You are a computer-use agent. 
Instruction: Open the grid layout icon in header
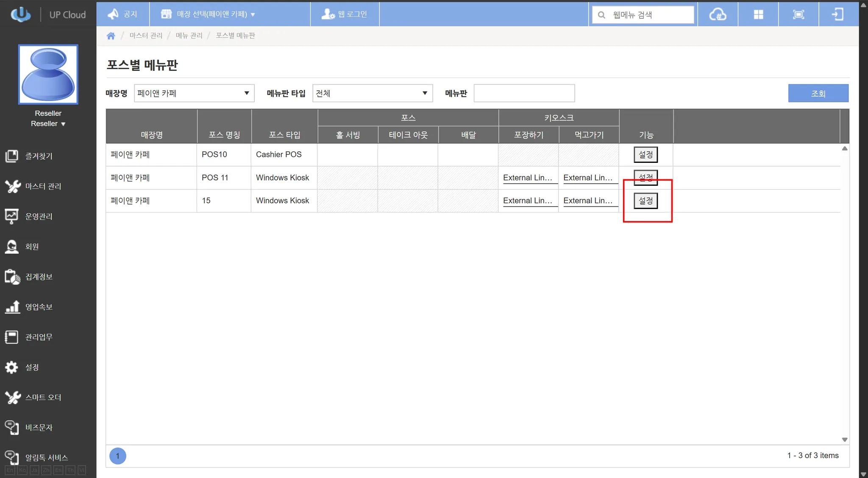(x=758, y=15)
